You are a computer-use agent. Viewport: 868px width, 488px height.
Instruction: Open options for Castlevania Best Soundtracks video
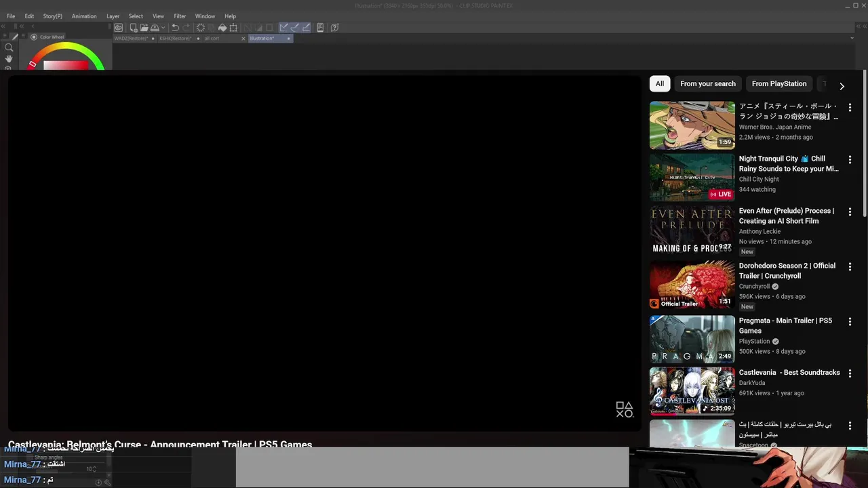pyautogui.click(x=850, y=373)
